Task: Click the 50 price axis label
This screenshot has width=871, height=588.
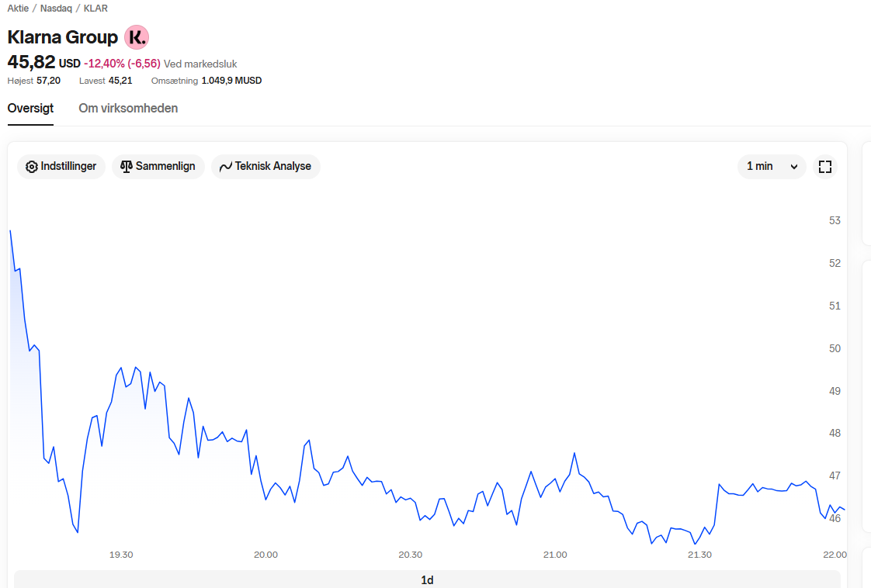Action: point(835,349)
